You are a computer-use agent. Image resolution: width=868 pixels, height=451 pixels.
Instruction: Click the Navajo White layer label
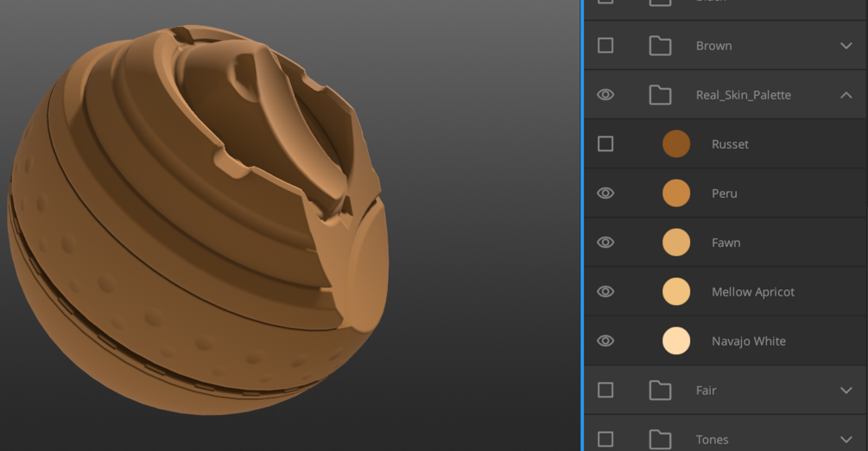[749, 342]
